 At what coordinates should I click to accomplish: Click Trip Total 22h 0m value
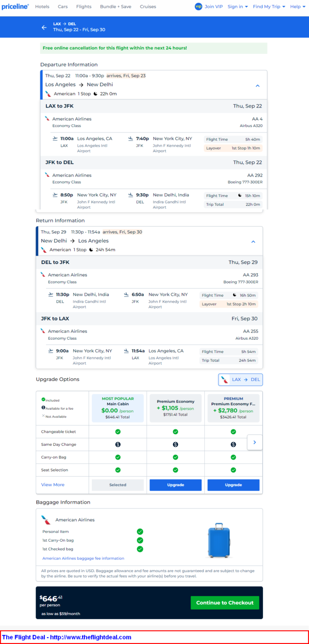click(254, 204)
